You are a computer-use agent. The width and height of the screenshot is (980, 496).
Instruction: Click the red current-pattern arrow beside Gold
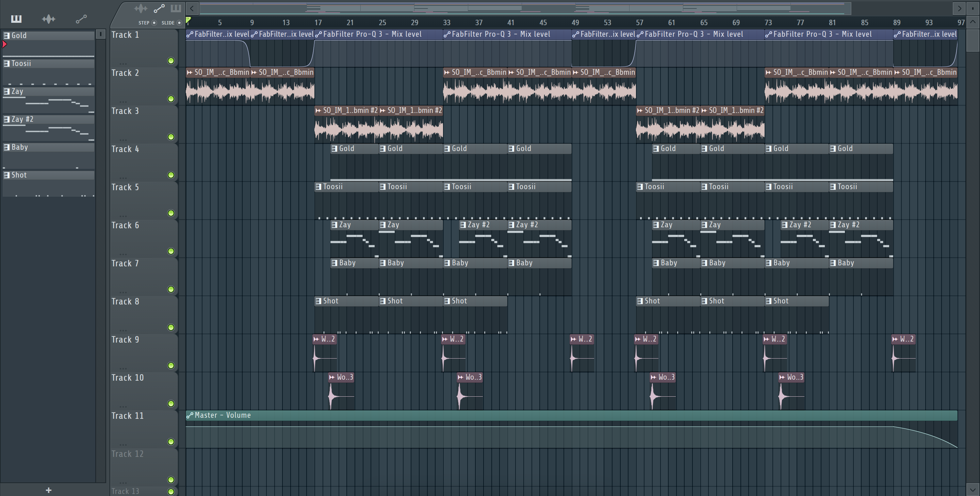tap(4, 45)
